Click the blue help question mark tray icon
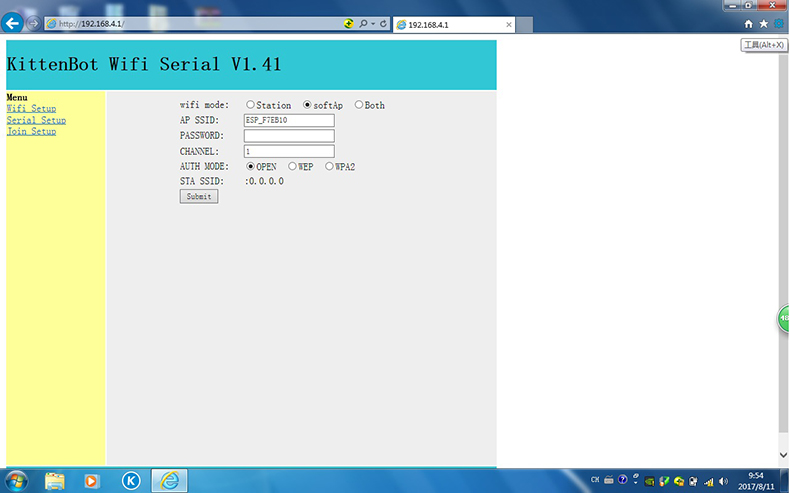790x493 pixels. point(623,479)
